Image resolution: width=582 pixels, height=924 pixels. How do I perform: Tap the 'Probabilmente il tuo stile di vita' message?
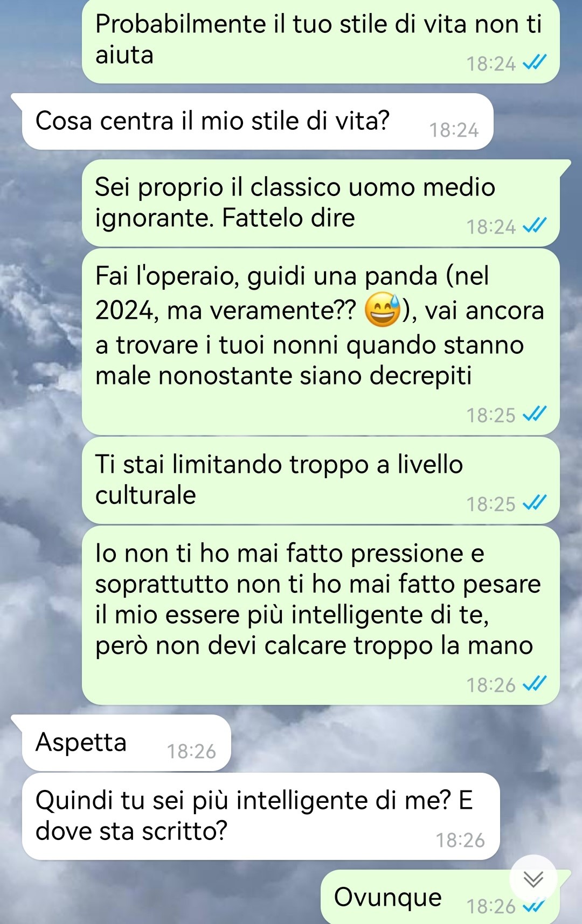click(x=321, y=40)
